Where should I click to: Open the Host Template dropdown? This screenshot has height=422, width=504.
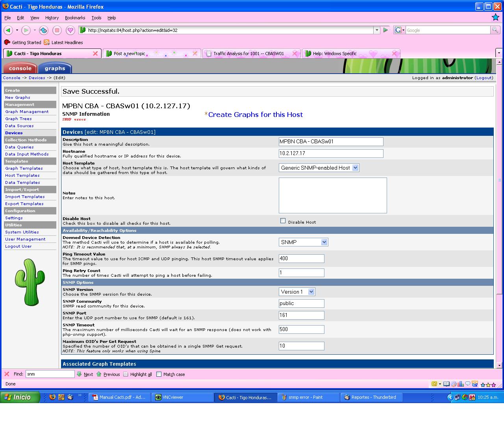tap(319, 168)
